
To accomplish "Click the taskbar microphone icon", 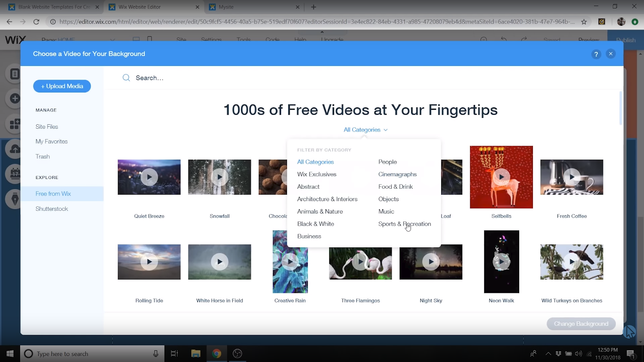I will [x=156, y=354].
